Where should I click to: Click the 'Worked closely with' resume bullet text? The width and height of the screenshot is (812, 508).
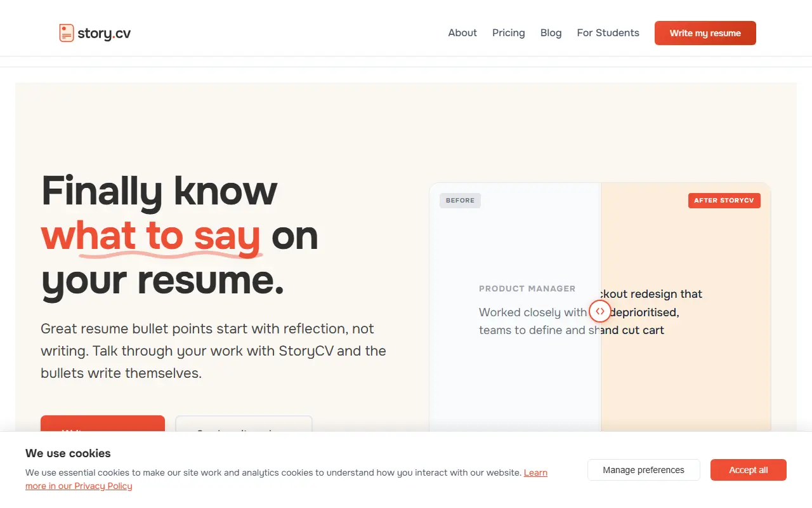coord(533,312)
